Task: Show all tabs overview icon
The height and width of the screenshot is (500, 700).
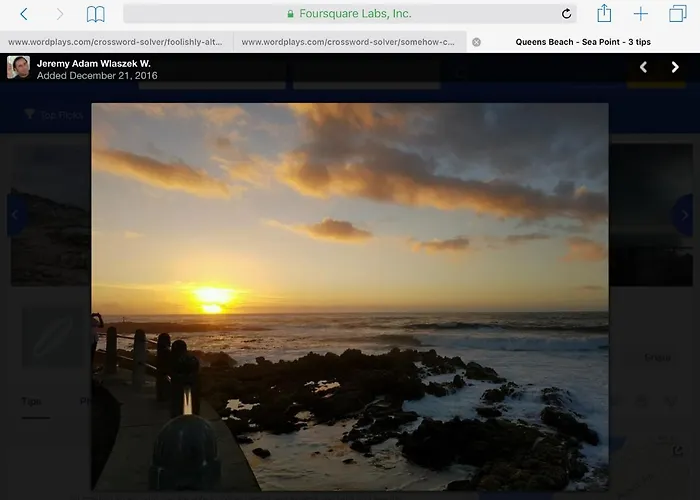Action: coord(678,14)
